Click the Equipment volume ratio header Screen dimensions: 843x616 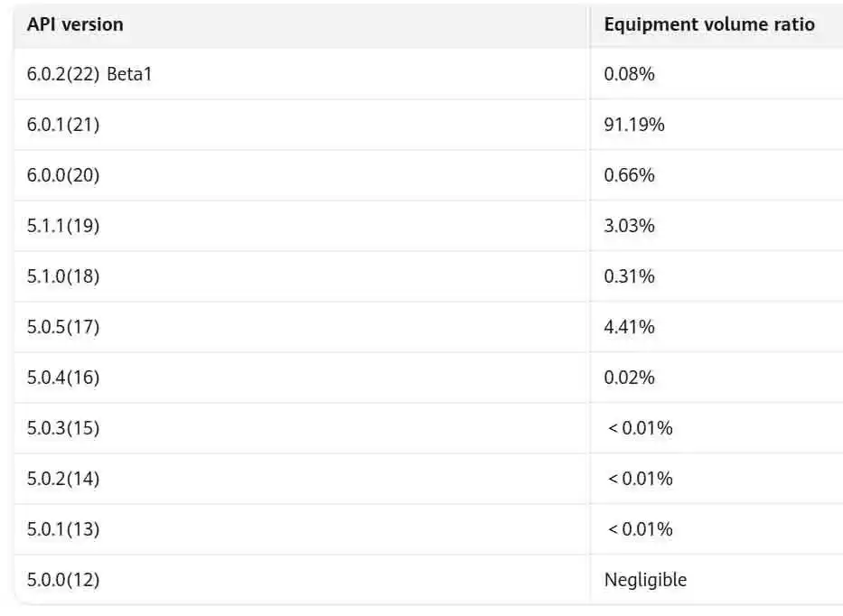click(x=709, y=25)
